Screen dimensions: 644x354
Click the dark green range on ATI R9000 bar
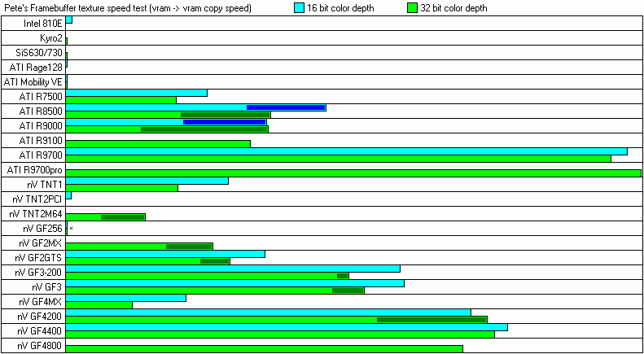coord(204,129)
